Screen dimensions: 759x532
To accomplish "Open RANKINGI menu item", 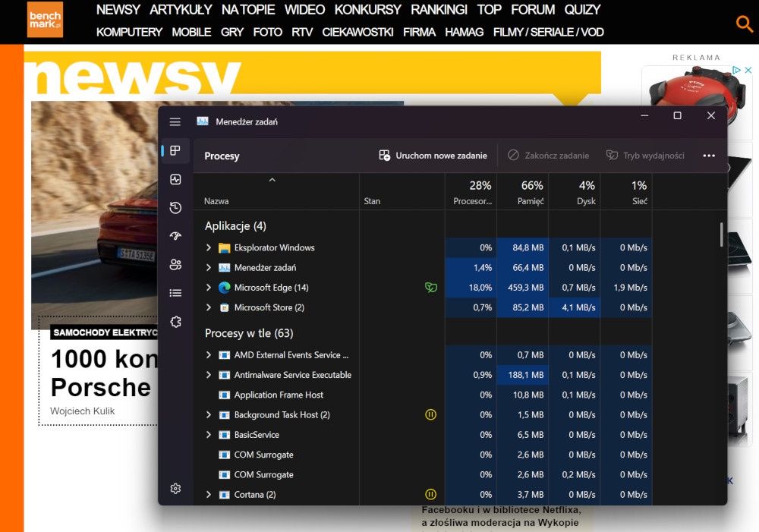I will 439,10.
